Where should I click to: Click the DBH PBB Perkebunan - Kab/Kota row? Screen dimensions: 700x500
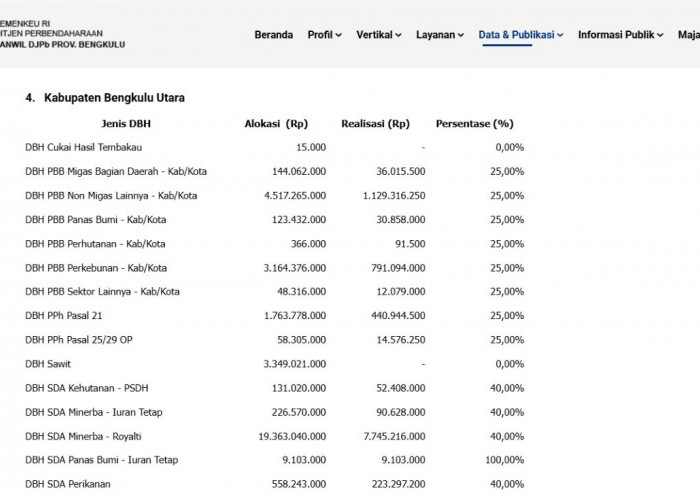tap(275, 268)
